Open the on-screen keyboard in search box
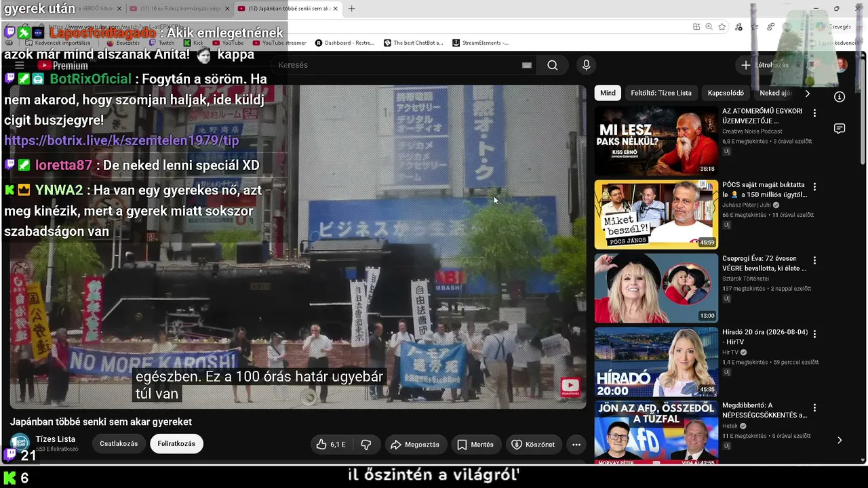868x488 pixels. pyautogui.click(x=527, y=65)
